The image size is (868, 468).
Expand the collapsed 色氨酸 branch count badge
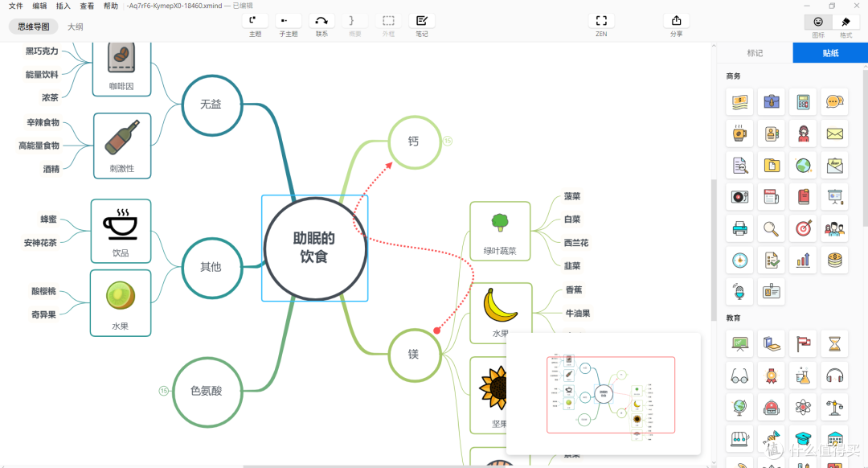coord(164,391)
